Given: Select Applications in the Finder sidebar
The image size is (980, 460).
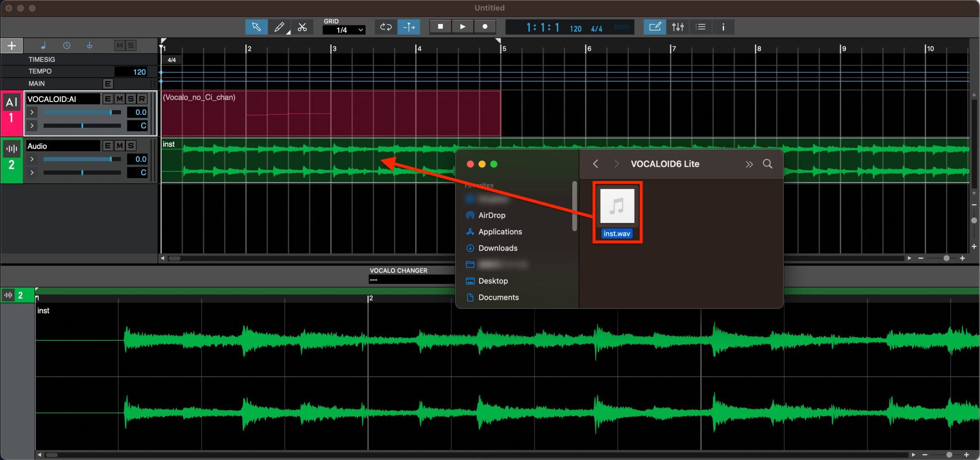Looking at the screenshot, I should [500, 232].
